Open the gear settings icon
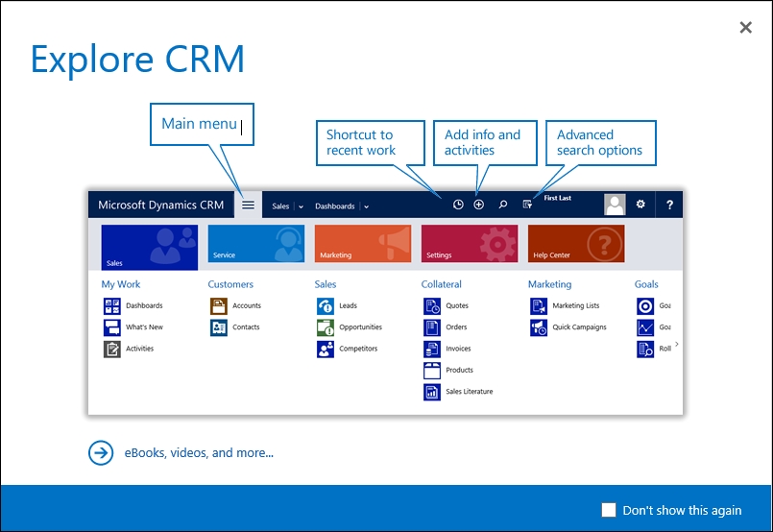This screenshot has width=773, height=532. pos(640,205)
